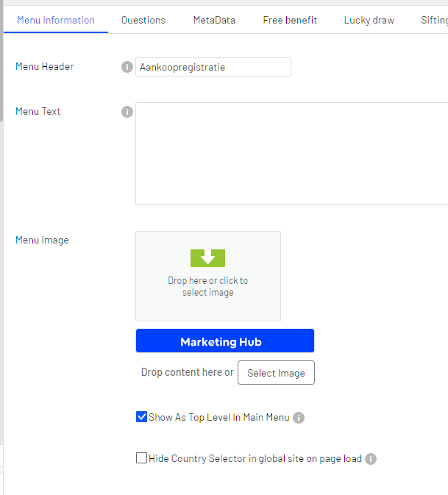Image resolution: width=448 pixels, height=495 pixels.
Task: Focus the Menu Header text field
Action: (213, 67)
